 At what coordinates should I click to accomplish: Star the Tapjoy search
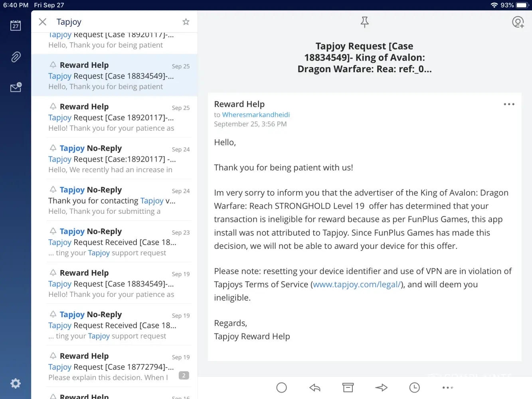pos(186,22)
